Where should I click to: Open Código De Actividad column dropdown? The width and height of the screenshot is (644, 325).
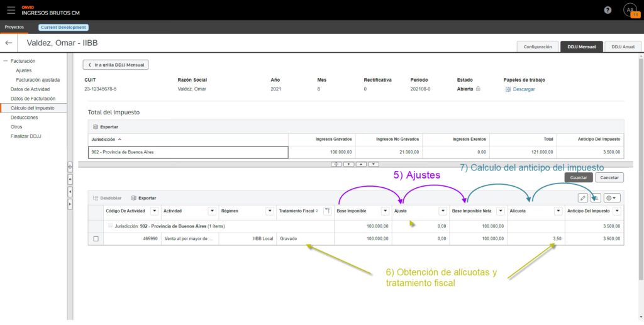153,211
